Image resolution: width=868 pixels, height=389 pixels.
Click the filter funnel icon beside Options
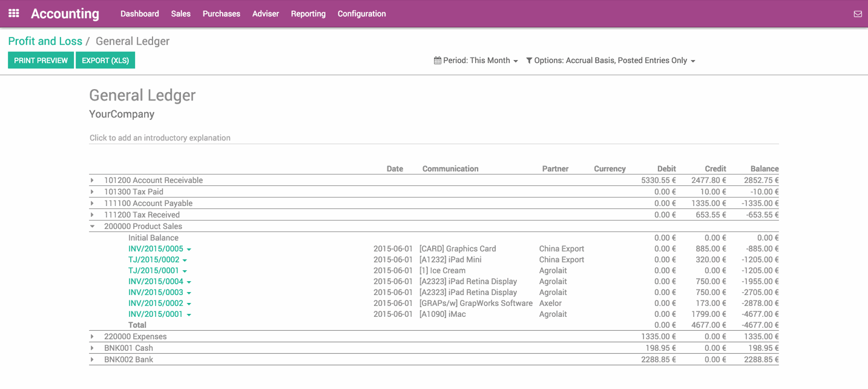[x=529, y=61]
